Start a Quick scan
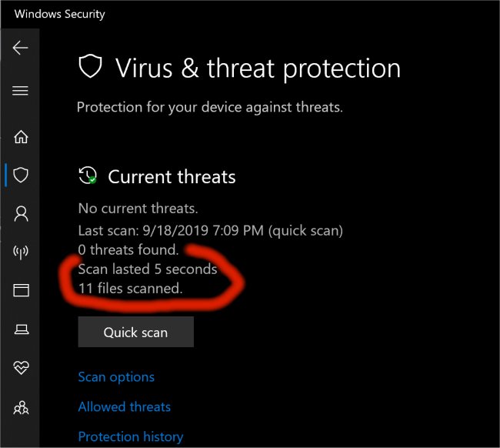The width and height of the screenshot is (500, 448). pyautogui.click(x=136, y=332)
